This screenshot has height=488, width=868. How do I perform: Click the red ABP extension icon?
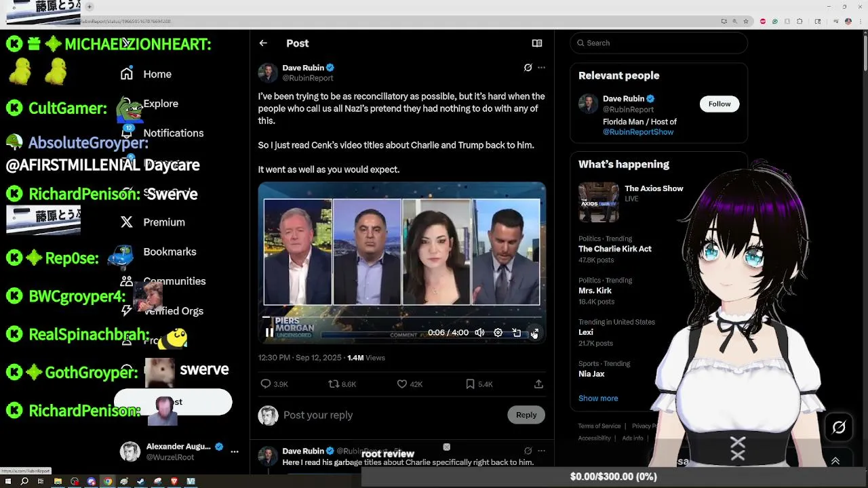click(x=763, y=21)
